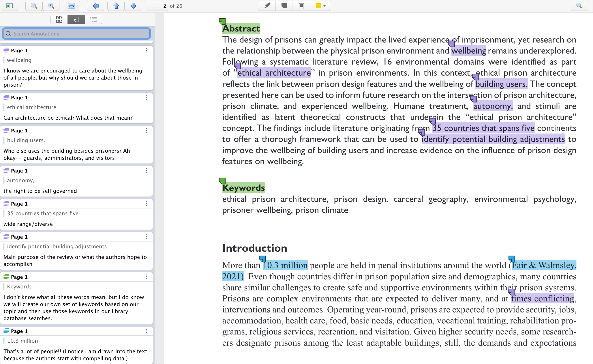This screenshot has width=593, height=364.
Task: Click blue note marker on Fair & Walmsley
Action: click(512, 259)
